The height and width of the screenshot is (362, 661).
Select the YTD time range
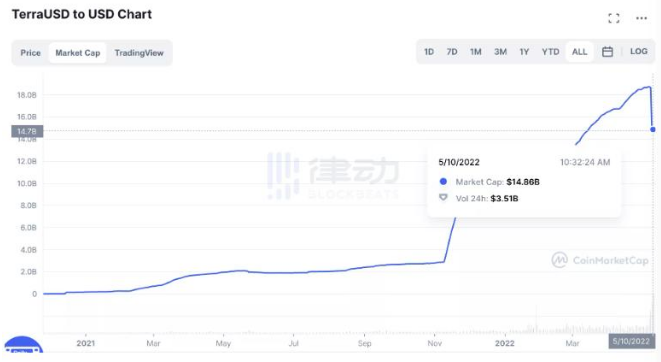click(550, 52)
